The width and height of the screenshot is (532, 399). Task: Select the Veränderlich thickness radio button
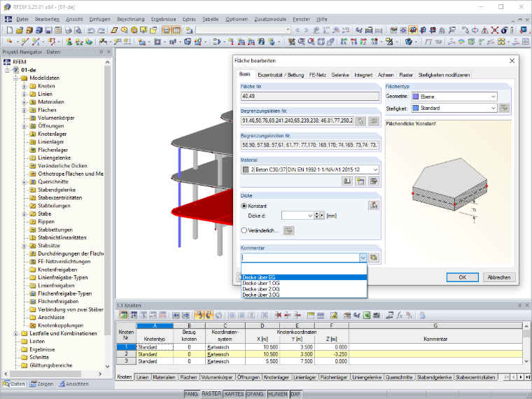coord(244,230)
